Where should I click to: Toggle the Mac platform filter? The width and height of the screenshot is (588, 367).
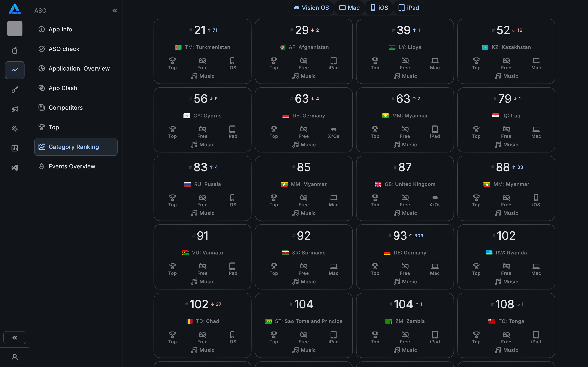pyautogui.click(x=349, y=8)
